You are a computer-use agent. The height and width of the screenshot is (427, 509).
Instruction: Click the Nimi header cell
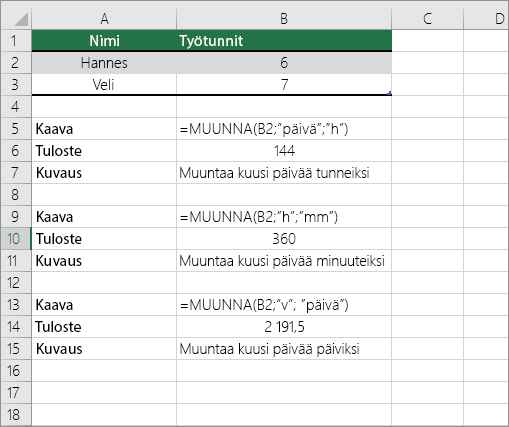tap(104, 41)
